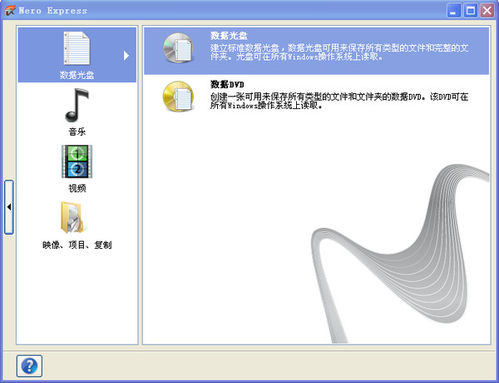499x383 pixels.
Task: Click the 音乐 label in sidebar
Action: (x=77, y=132)
